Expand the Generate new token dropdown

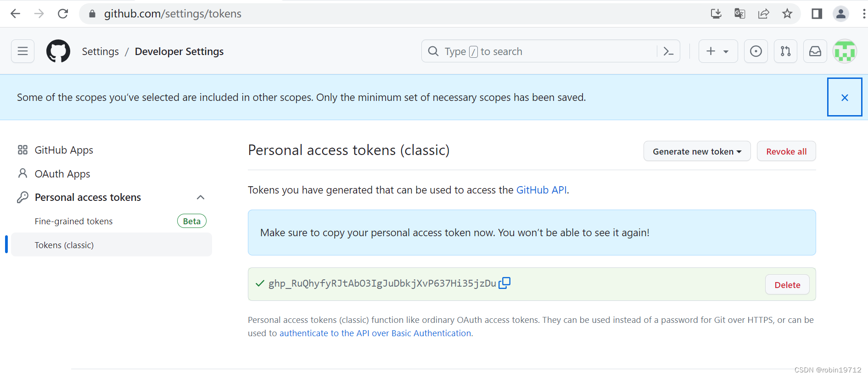[697, 151]
